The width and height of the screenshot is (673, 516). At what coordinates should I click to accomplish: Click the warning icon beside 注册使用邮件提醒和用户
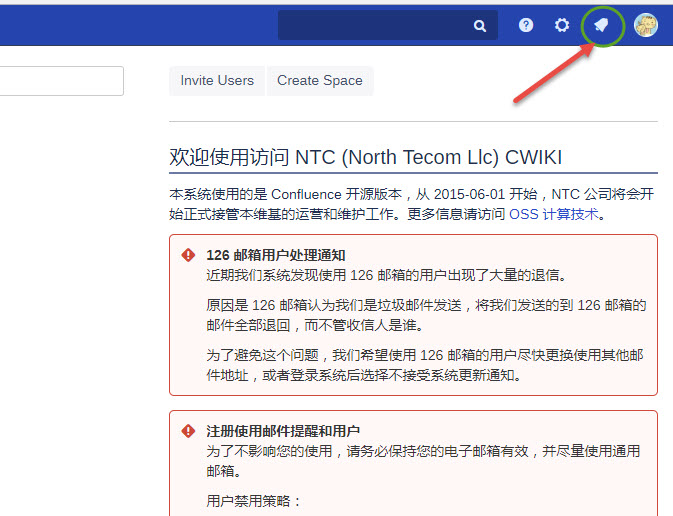[188, 431]
